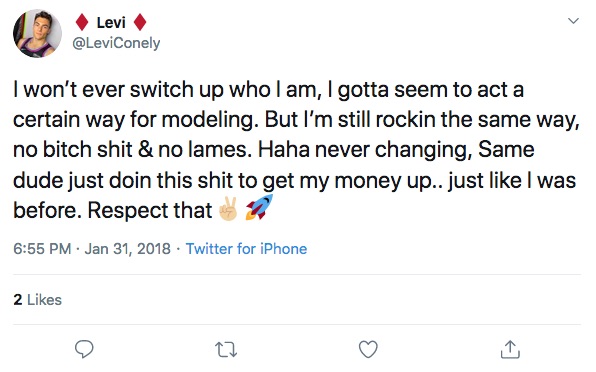The width and height of the screenshot is (596, 372).
Task: Click the phrase 'Respect that' in tweet
Action: pos(150,210)
